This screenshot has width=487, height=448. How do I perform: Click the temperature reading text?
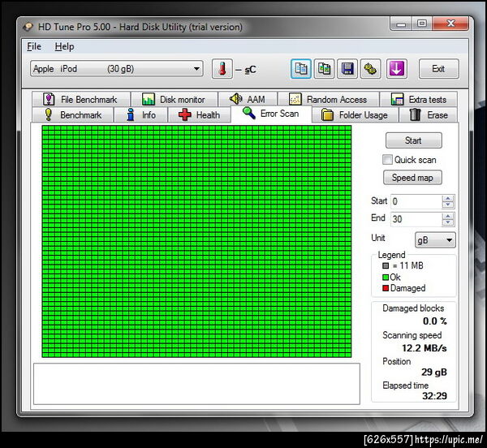point(245,70)
